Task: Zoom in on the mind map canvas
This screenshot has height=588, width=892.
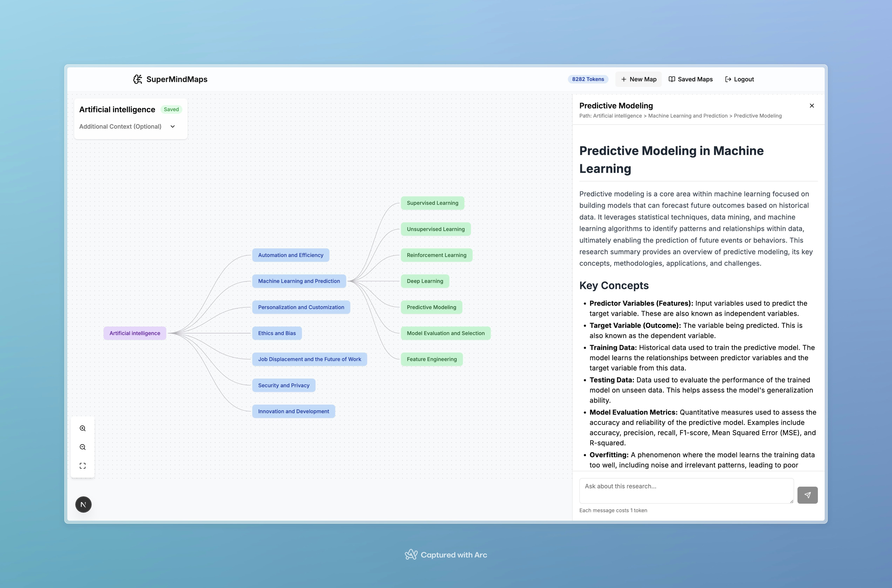Action: point(83,429)
